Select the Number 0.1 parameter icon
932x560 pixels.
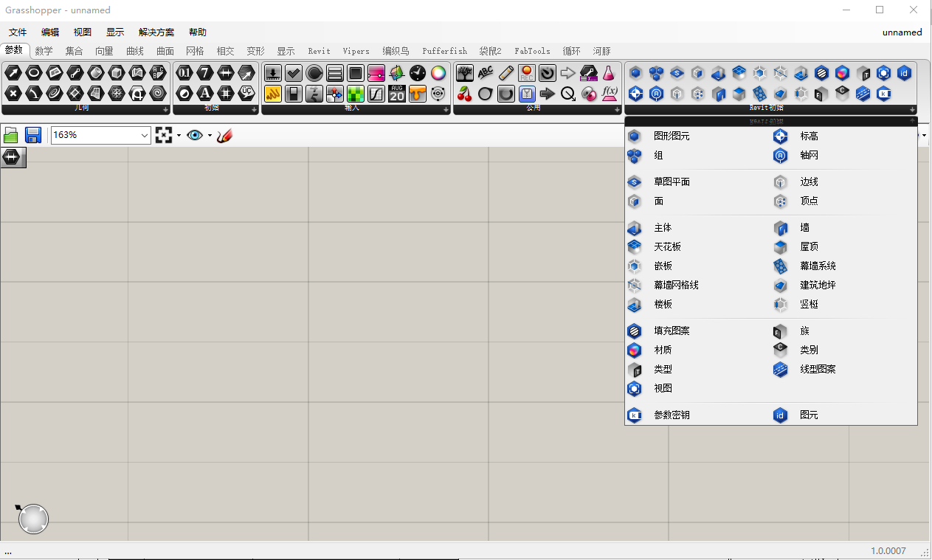pyautogui.click(x=184, y=73)
